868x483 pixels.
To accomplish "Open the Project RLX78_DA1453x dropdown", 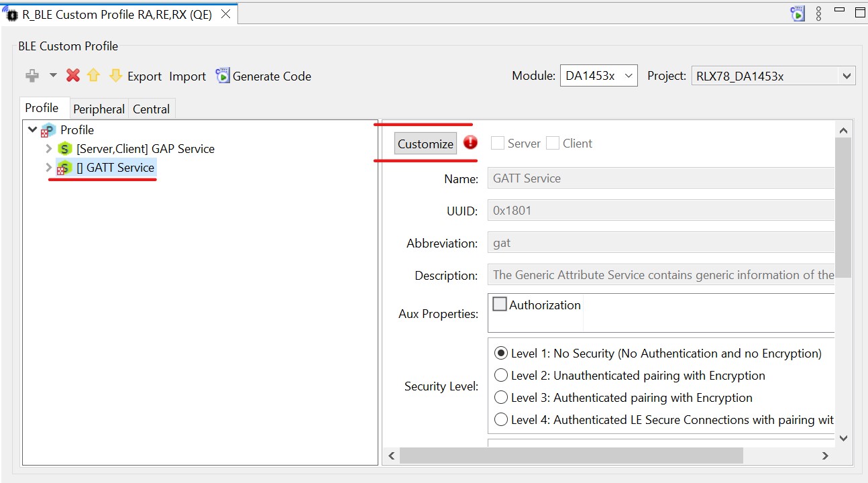I will [773, 76].
